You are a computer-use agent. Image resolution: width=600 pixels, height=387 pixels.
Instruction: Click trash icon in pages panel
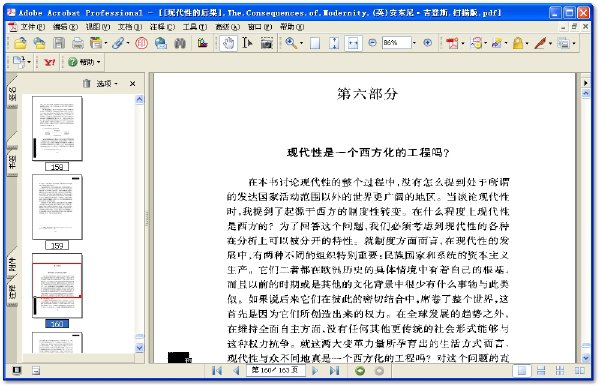click(x=87, y=83)
